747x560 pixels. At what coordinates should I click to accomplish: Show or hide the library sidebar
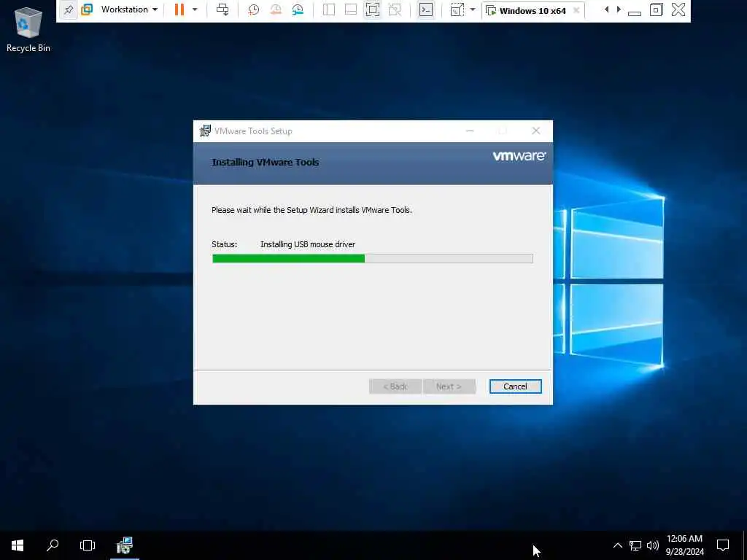tap(329, 9)
